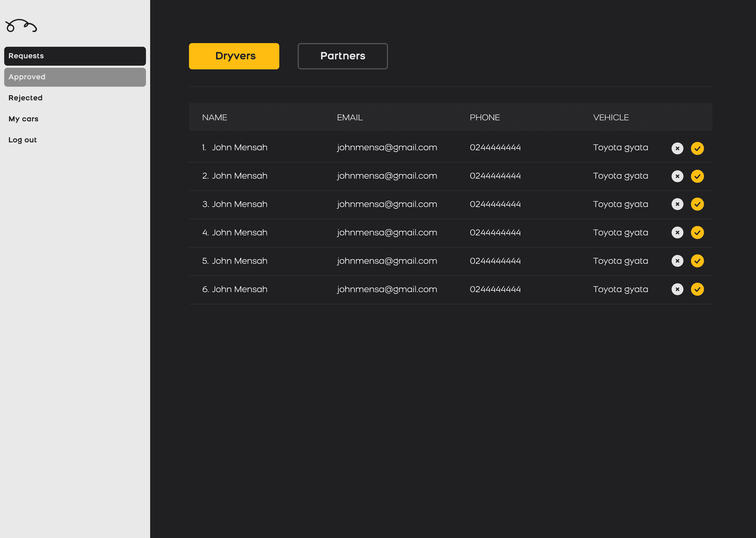The height and width of the screenshot is (538, 756).
Task: Click Toyota gyata vehicle in row 3
Action: (620, 205)
